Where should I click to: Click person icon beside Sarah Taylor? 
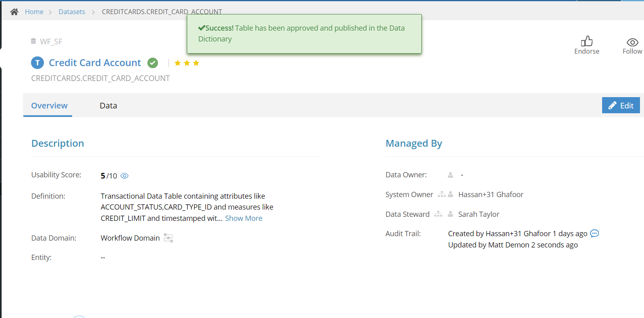click(450, 214)
